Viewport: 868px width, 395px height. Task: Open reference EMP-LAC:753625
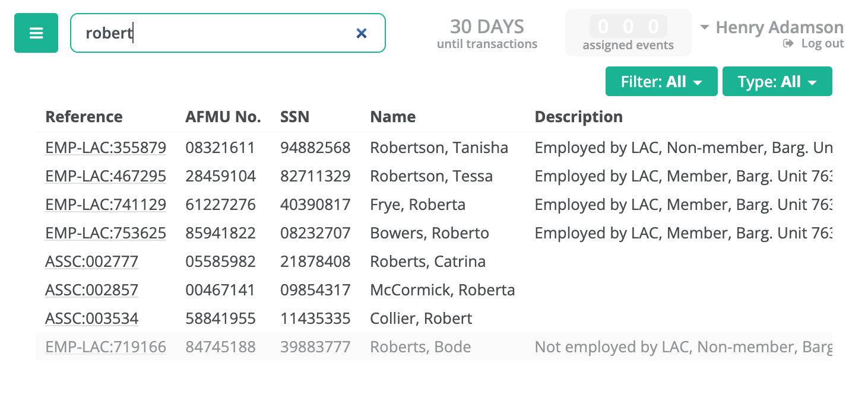[106, 233]
